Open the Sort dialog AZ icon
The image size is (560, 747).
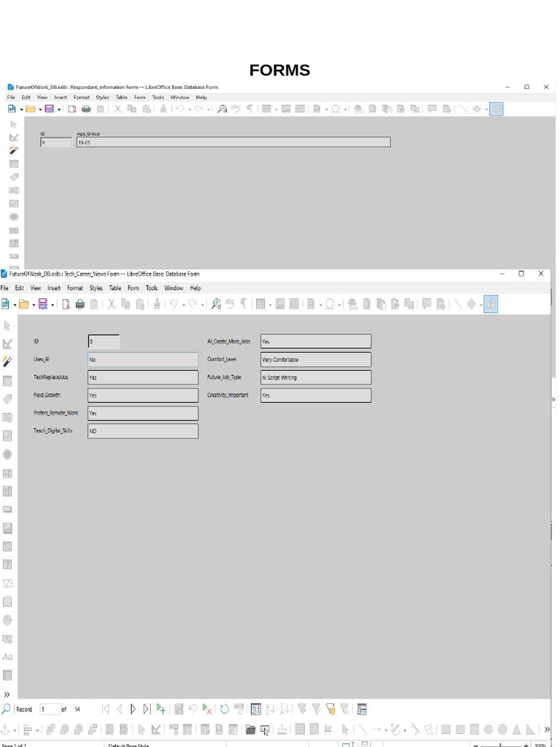(256, 709)
